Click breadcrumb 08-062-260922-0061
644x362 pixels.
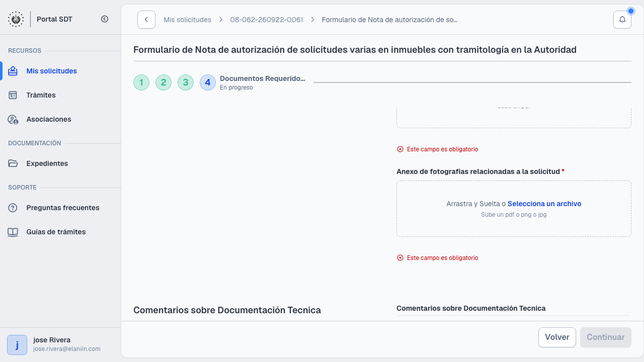click(267, 20)
